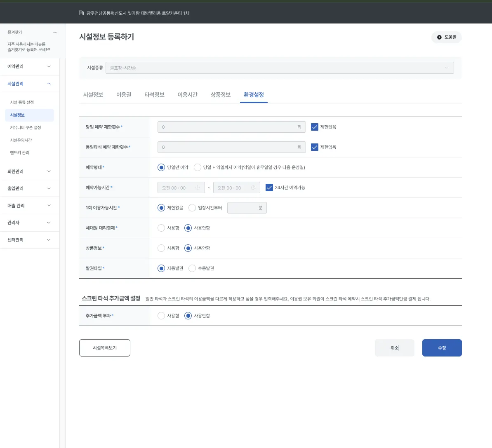
Task: Switch to the 시설정보 tab
Action: (93, 95)
